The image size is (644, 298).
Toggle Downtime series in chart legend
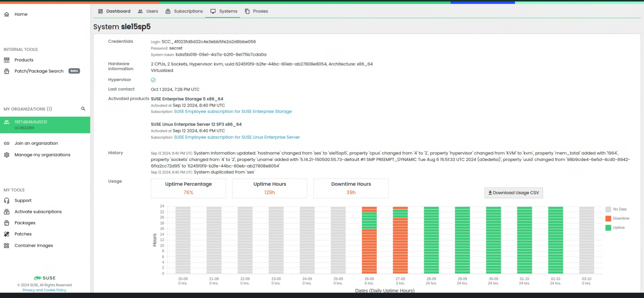pyautogui.click(x=617, y=219)
